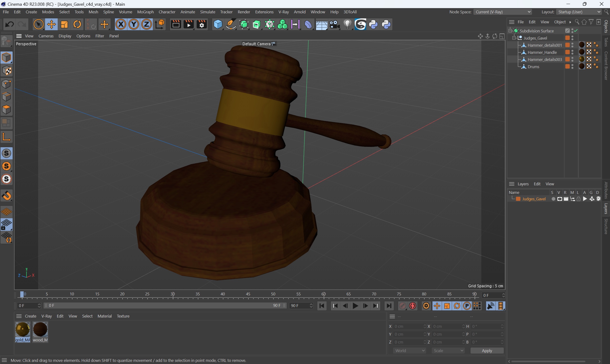The width and height of the screenshot is (610, 364).
Task: Open the Simulate menu
Action: pos(208,12)
